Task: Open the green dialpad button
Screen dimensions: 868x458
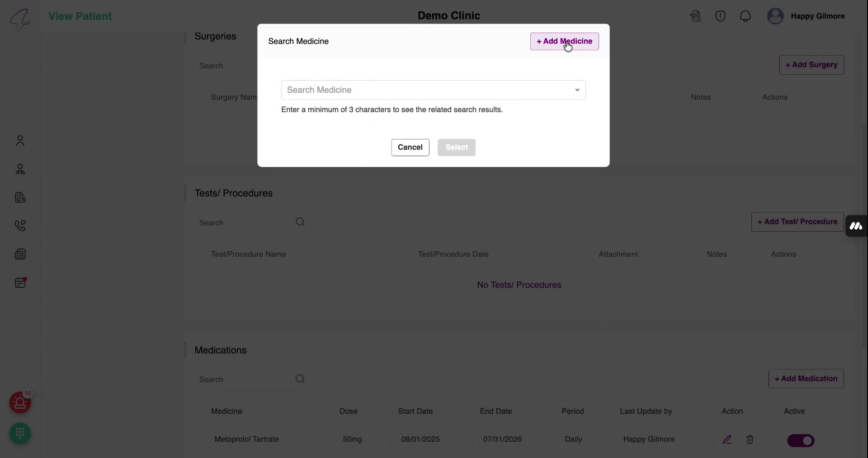Action: tap(20, 433)
